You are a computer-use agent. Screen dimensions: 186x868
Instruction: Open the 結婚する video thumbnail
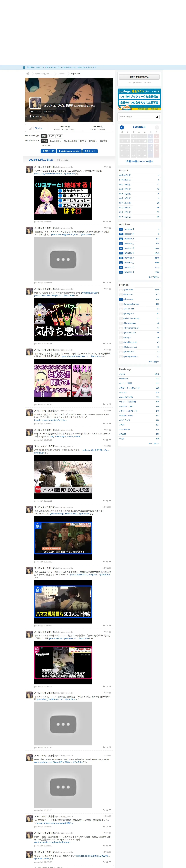pos(63,198)
